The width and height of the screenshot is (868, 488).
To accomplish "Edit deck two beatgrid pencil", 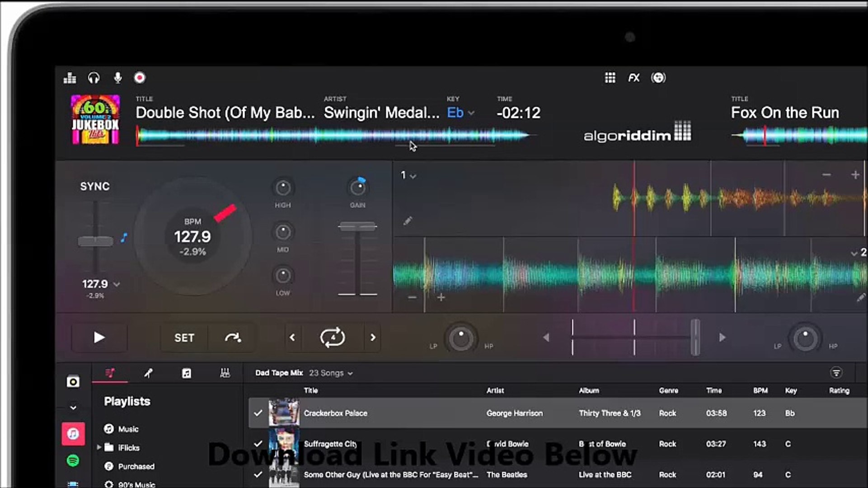I will pos(861,297).
